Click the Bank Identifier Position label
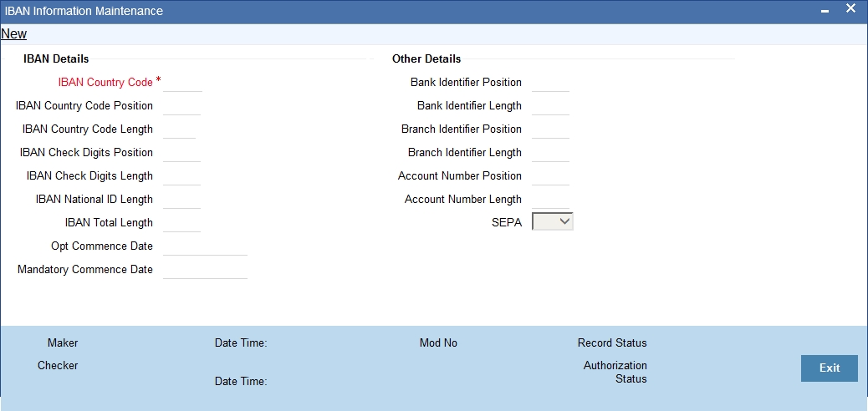This screenshot has width=868, height=411. 466,83
